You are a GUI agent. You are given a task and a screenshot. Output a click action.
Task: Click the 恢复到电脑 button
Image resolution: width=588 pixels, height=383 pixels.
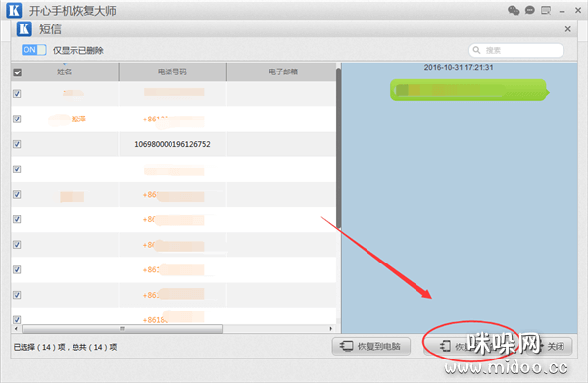[x=370, y=346]
